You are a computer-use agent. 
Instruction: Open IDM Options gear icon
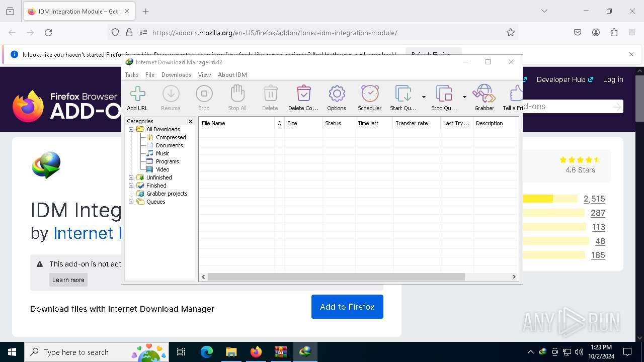click(337, 98)
